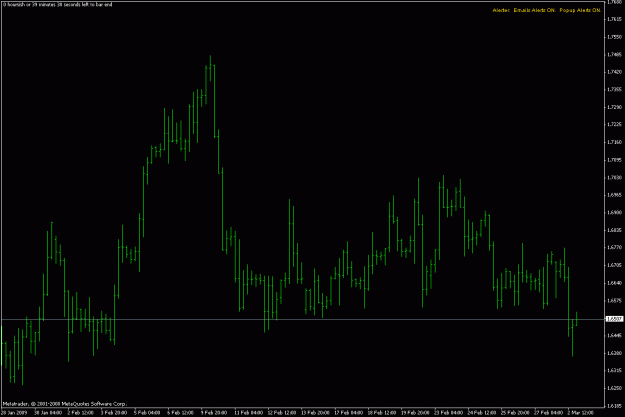
Task: Click the 2 Mar 12:00 time label
Action: [581, 413]
